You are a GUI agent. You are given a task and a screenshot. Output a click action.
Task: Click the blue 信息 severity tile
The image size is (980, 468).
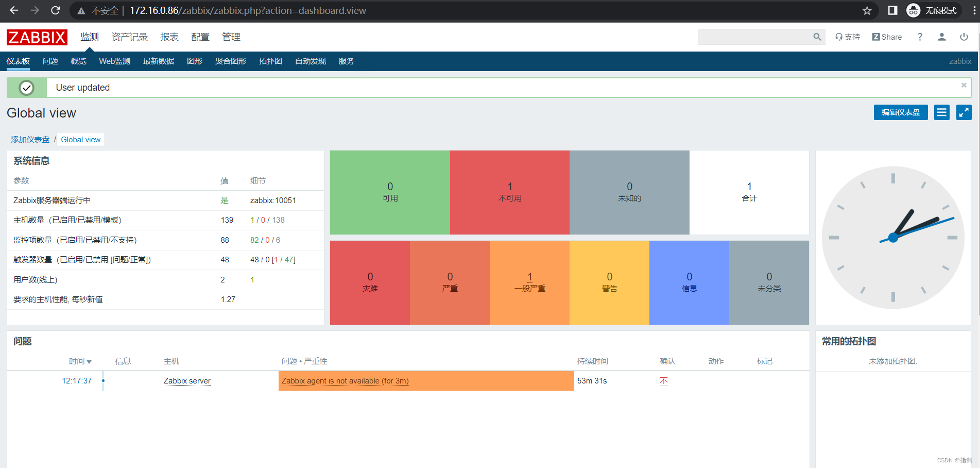tap(689, 282)
